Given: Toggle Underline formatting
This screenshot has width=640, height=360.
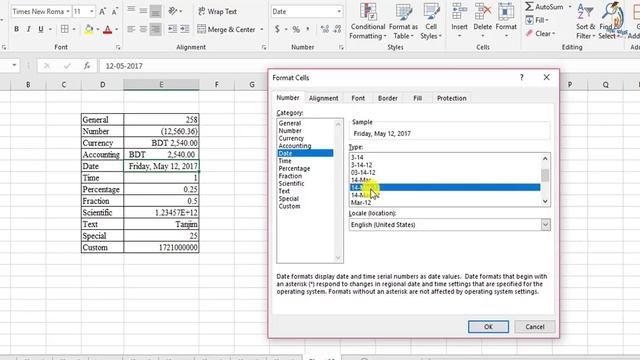Looking at the screenshot, I should pos(41,29).
